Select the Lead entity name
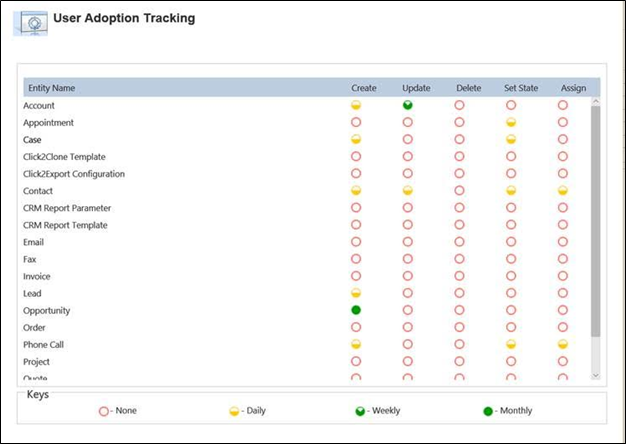The image size is (626, 444). tap(32, 293)
